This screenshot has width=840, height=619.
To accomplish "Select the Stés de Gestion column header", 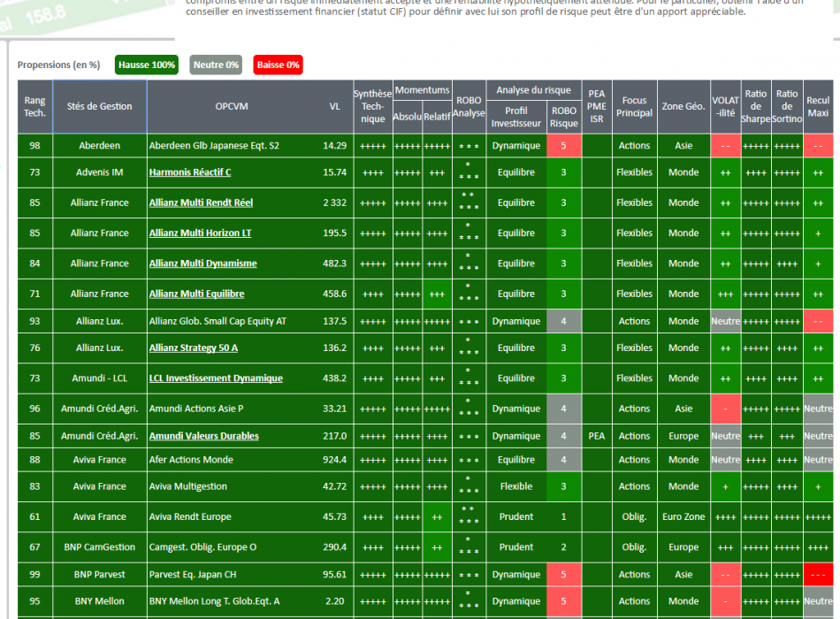I will [x=100, y=107].
